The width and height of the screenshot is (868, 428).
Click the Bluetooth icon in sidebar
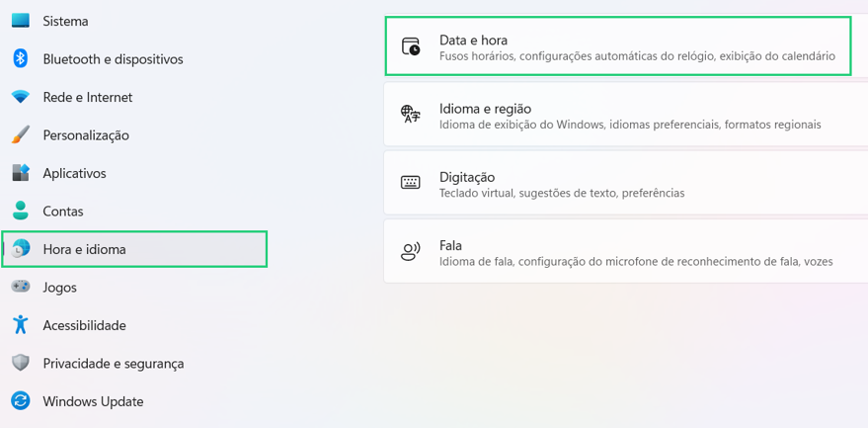21,58
